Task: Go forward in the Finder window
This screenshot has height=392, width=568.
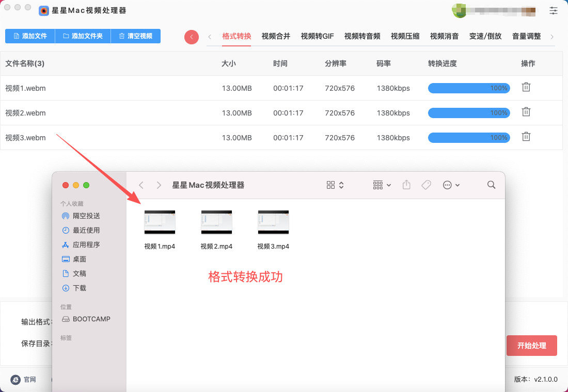Action: (159, 185)
